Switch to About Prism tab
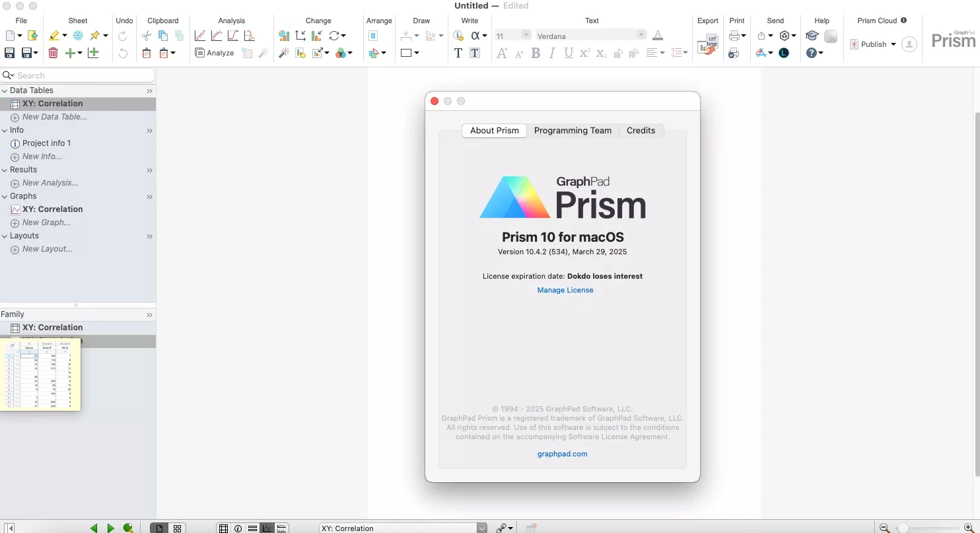The height and width of the screenshot is (533, 980). [495, 130]
